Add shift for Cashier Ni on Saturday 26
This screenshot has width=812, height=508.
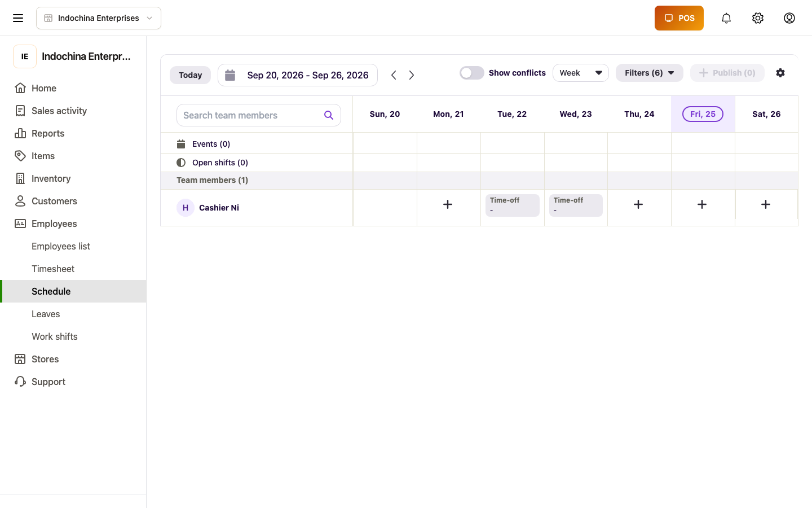766,204
